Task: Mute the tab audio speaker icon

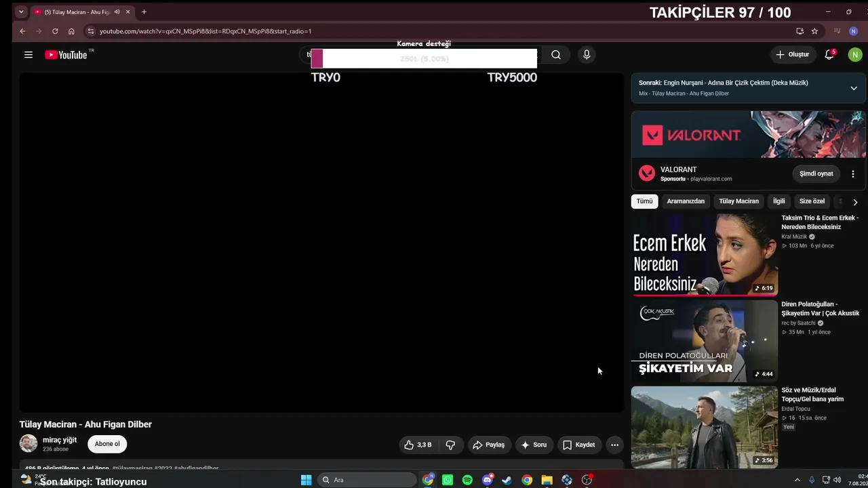Action: 117,12
